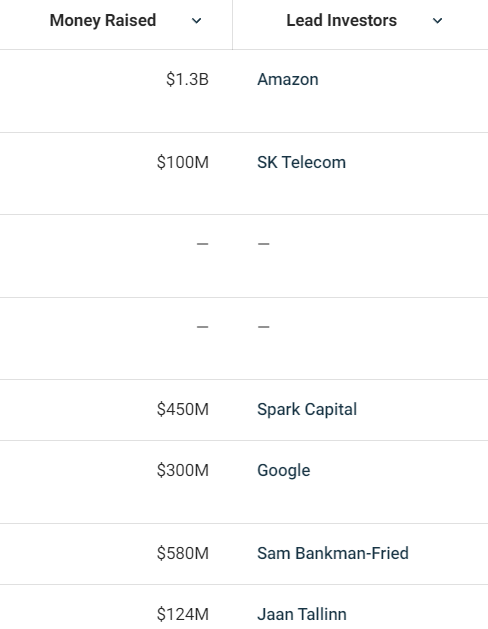Open the Lead Investors column dropdown chevron
This screenshot has width=488, height=629.
(437, 21)
